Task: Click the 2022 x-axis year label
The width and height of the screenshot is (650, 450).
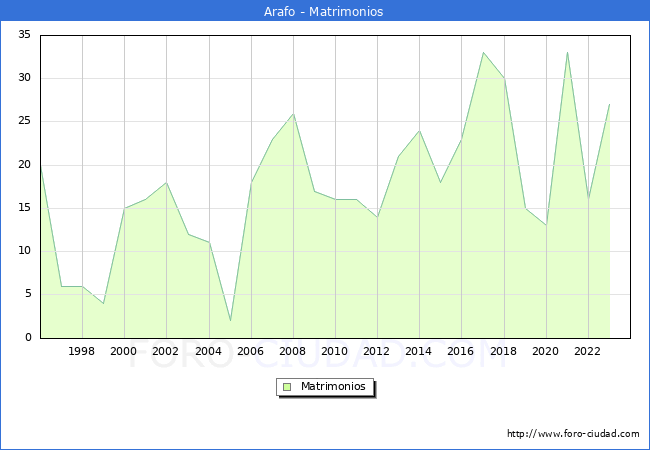Action: [x=587, y=352]
